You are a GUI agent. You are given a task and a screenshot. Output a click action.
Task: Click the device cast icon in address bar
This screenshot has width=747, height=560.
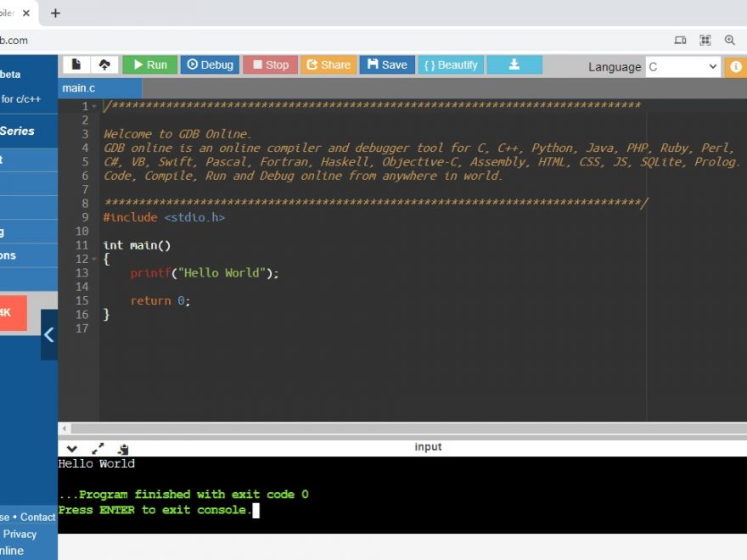680,40
